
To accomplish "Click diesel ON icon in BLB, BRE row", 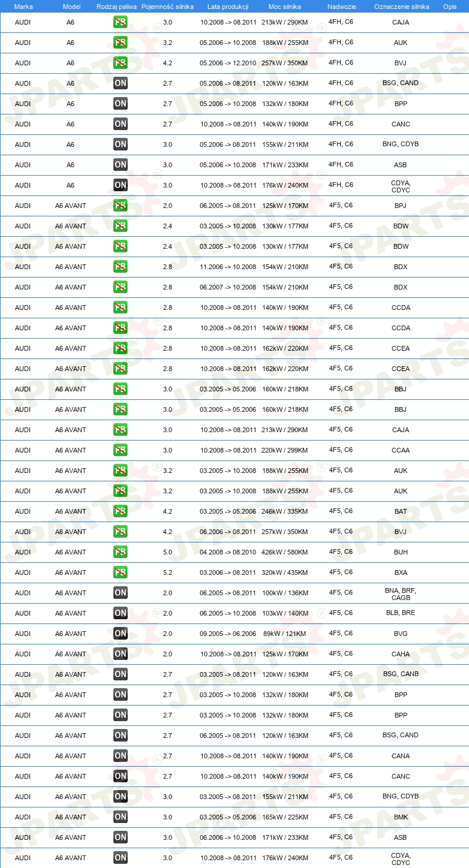I will [x=121, y=614].
